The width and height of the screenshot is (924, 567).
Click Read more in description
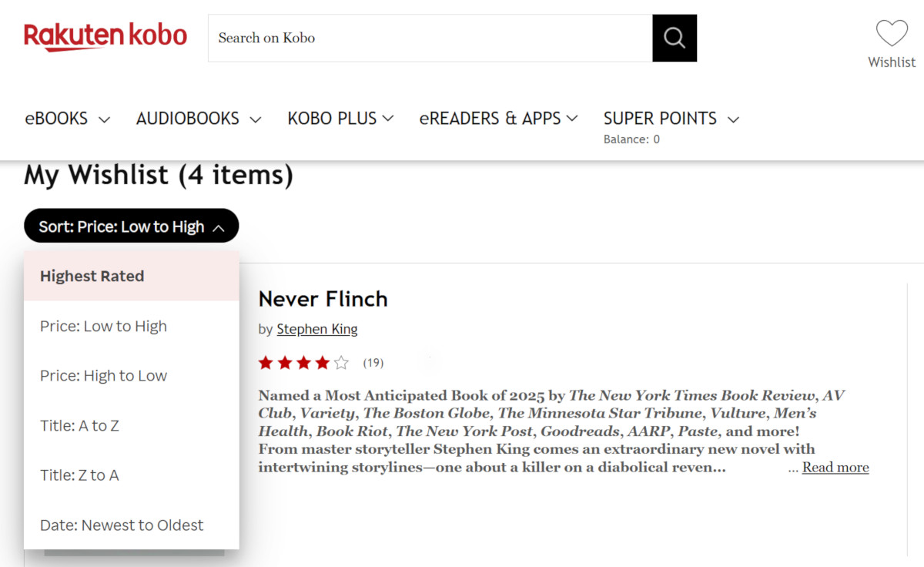835,468
